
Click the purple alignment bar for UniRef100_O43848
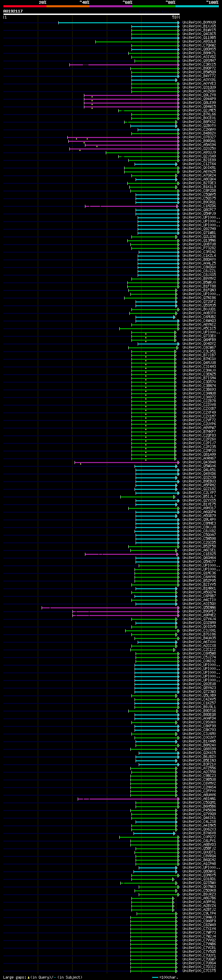pyautogui.click(x=127, y=462)
